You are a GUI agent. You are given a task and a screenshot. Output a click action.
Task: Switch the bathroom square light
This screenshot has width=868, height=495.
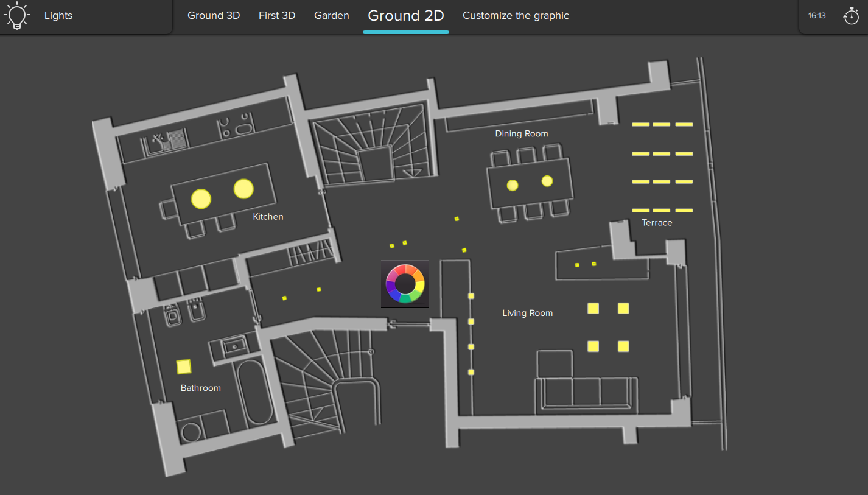(x=184, y=367)
